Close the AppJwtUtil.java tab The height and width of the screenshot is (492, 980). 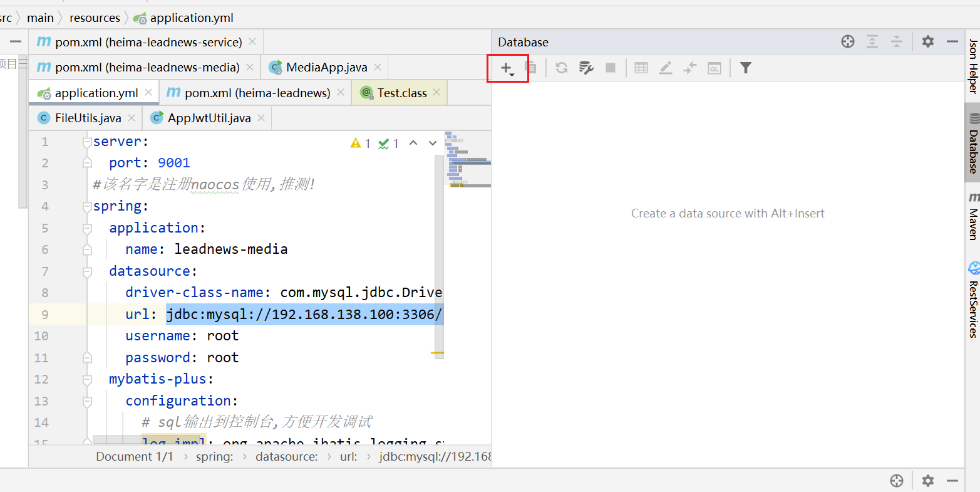261,117
